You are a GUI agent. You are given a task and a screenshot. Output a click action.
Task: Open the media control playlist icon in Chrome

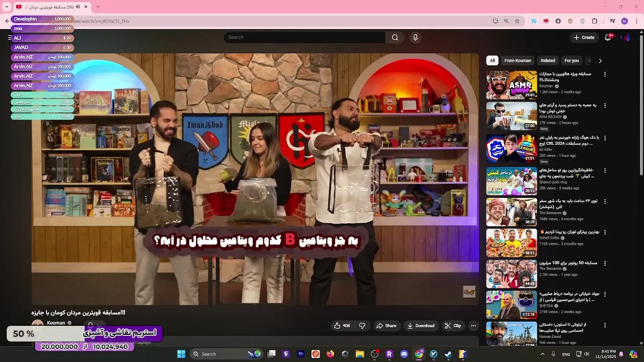pos(612,21)
